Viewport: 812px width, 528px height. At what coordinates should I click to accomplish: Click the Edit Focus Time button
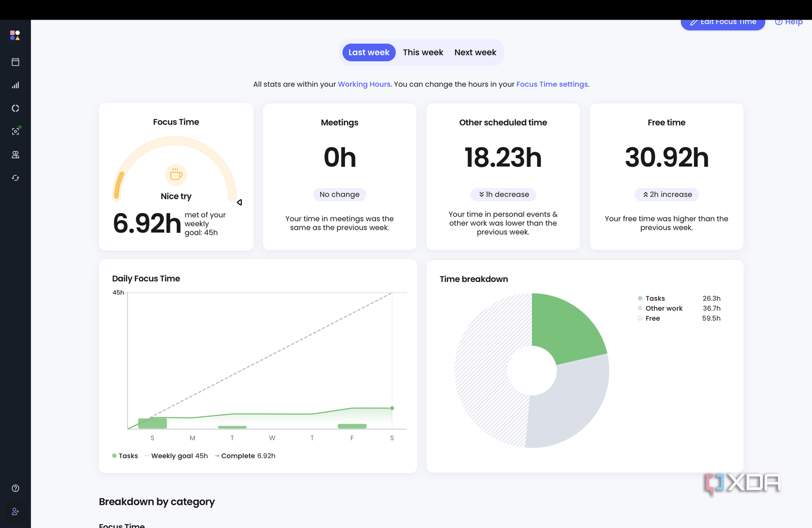click(x=723, y=23)
